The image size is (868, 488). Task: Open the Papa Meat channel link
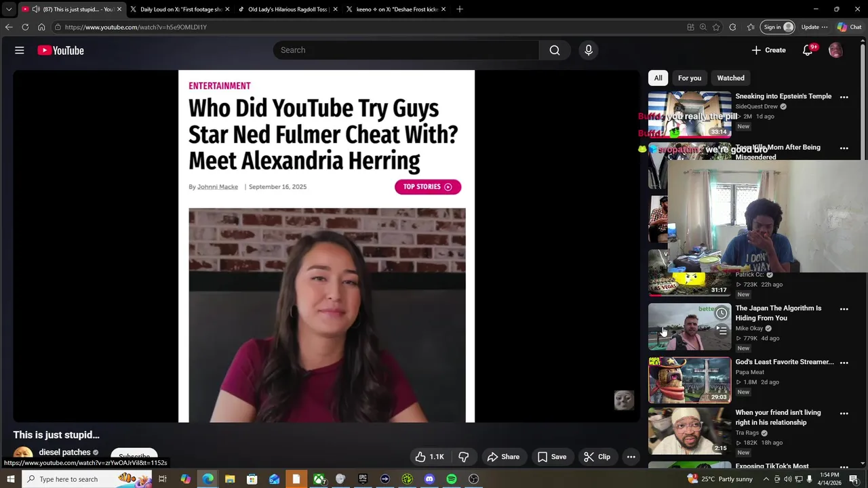pyautogui.click(x=750, y=372)
